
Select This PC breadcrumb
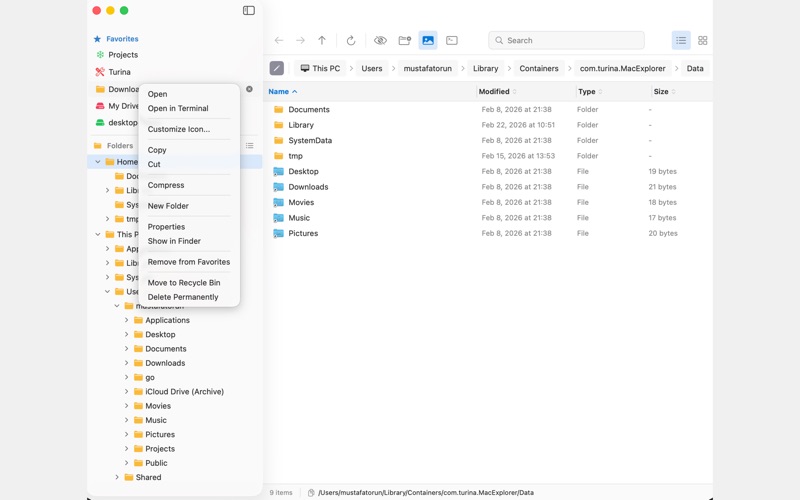click(x=320, y=68)
